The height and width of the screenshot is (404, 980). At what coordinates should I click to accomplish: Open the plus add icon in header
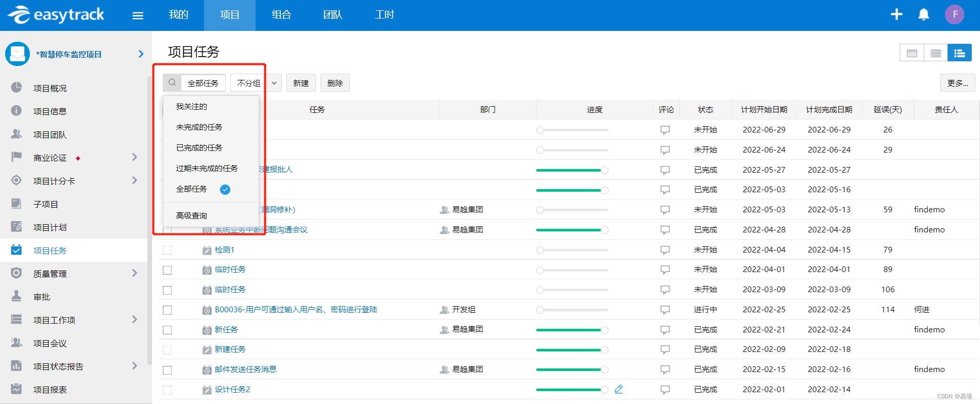[897, 14]
